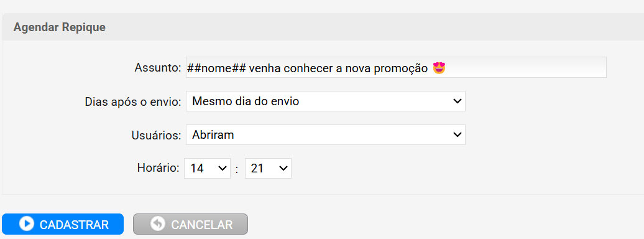This screenshot has height=239, width=644.
Task: Click the play icon on the CADASTRAR button
Action: [27, 224]
